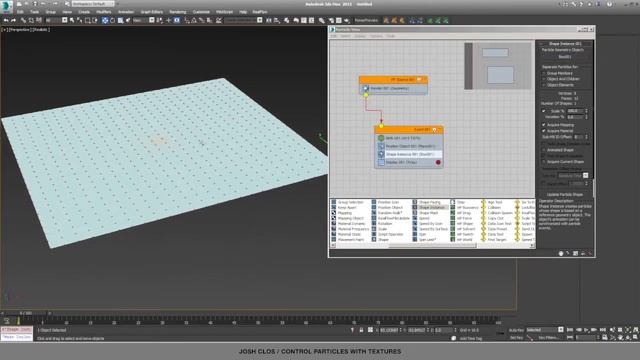Collapse the Shape Instance 001 rollout header

point(565,44)
